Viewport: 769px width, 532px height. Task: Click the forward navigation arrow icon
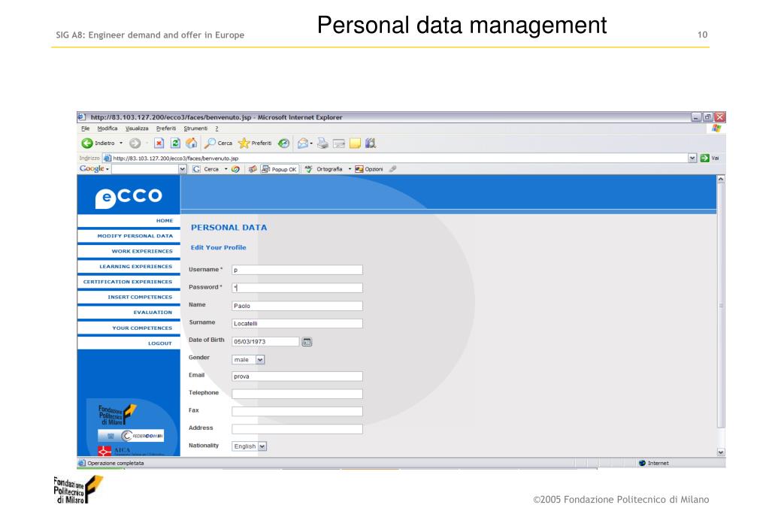(x=135, y=144)
